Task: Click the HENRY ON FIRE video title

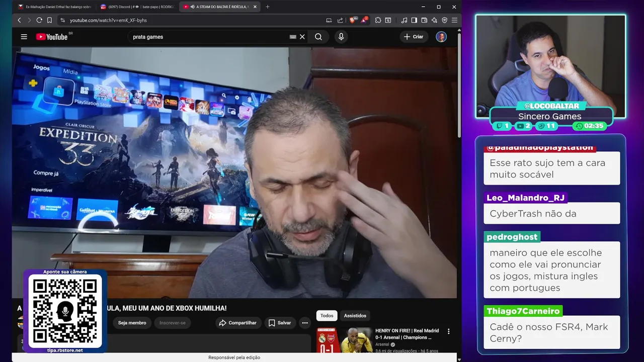Action: point(407,334)
